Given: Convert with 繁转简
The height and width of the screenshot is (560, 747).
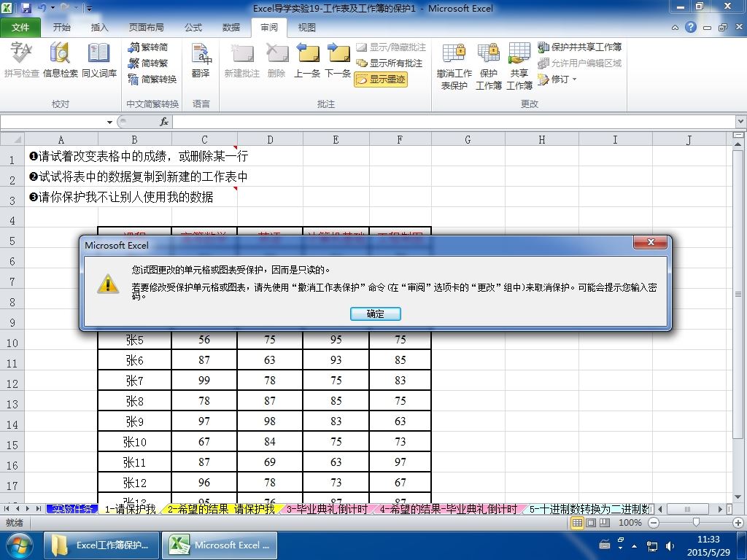Looking at the screenshot, I should pos(149,47).
